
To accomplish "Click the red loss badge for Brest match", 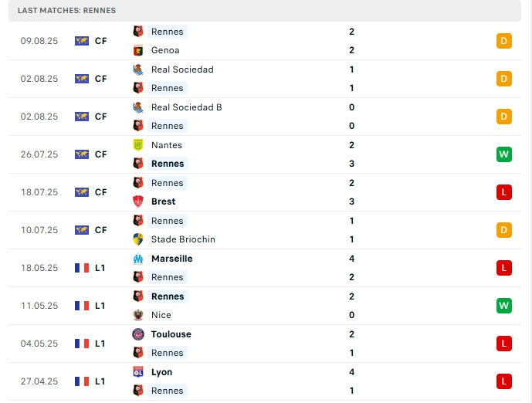I will point(503,192).
